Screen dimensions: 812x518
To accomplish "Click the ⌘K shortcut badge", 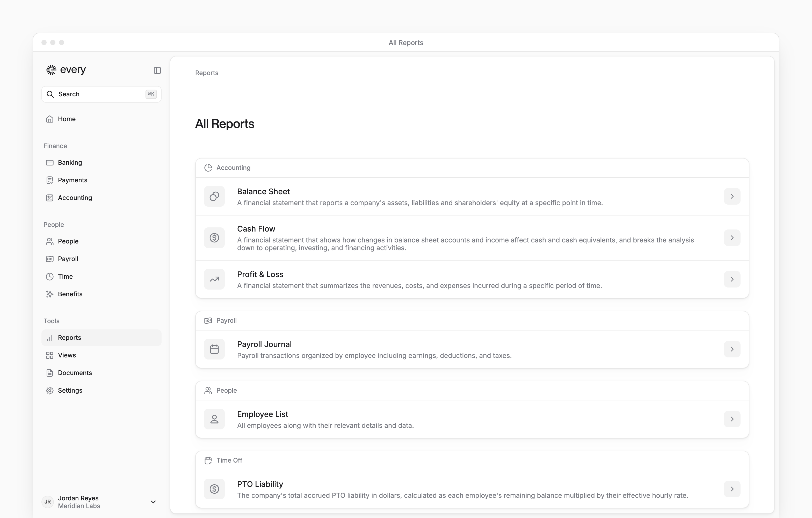I will (x=151, y=94).
